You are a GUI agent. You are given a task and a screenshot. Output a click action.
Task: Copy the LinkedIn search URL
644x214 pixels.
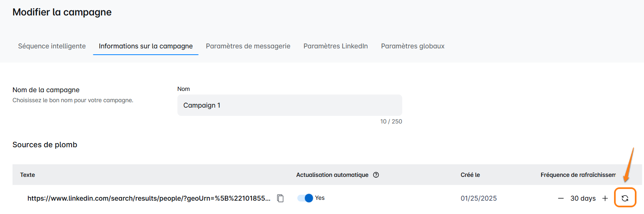click(281, 199)
